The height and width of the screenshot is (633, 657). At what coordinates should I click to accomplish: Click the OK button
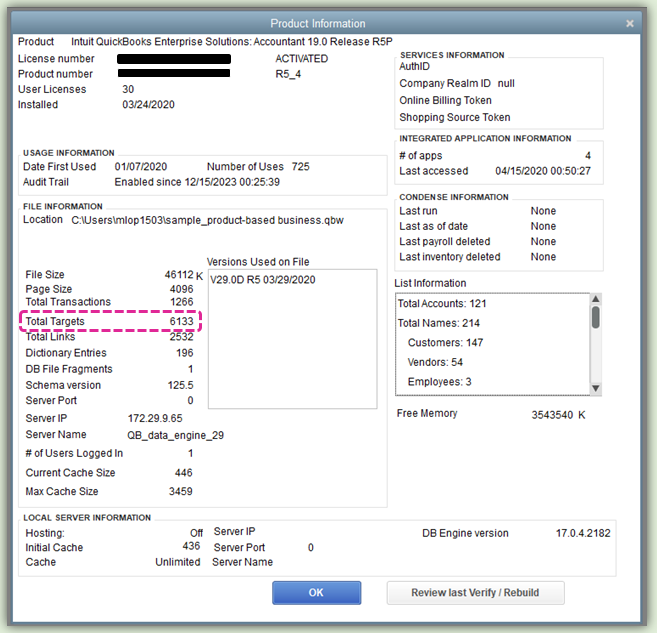(x=316, y=592)
